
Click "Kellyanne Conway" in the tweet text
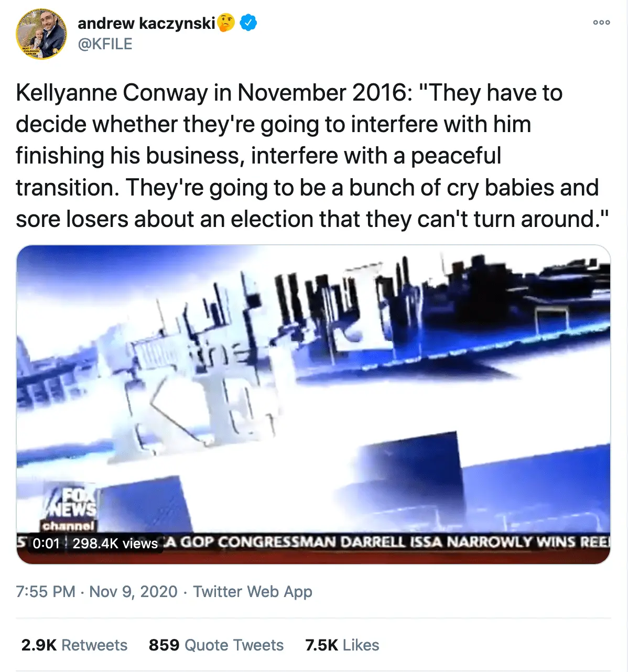pyautogui.click(x=112, y=93)
